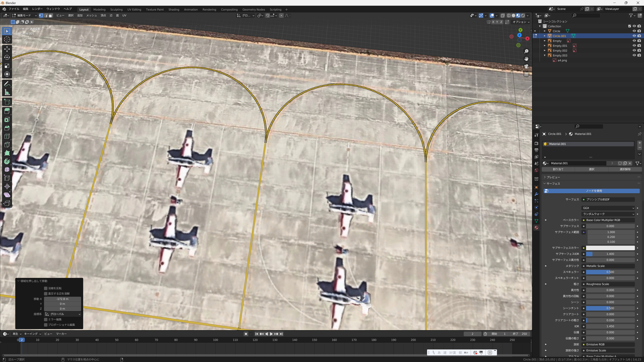Click the スペキュラー 0.500 slider
Screen dimensions: 644x362
click(610, 272)
